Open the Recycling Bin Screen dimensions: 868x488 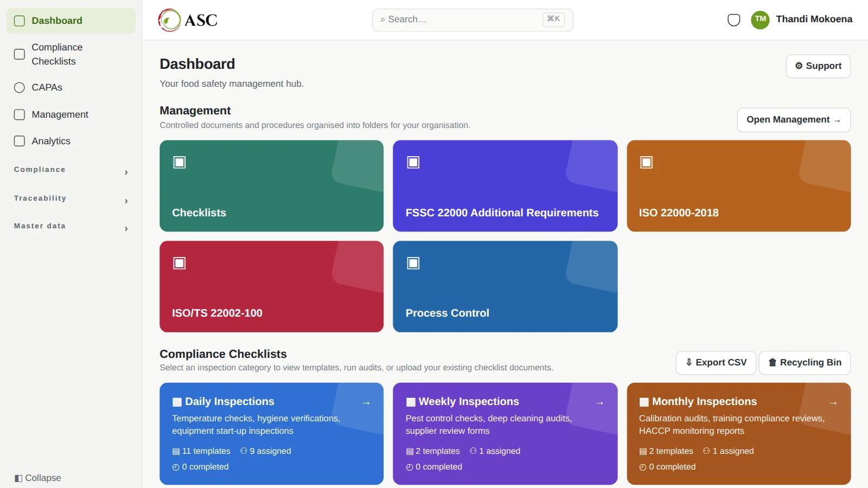805,363
